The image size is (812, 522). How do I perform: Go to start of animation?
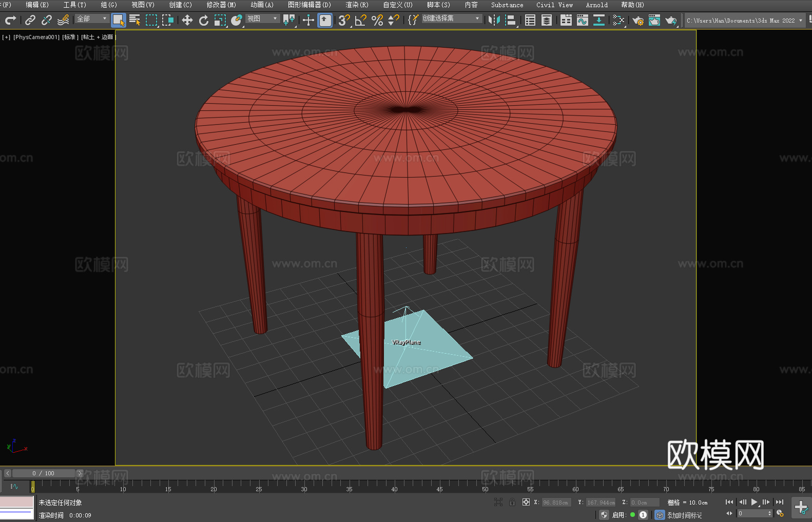[729, 502]
